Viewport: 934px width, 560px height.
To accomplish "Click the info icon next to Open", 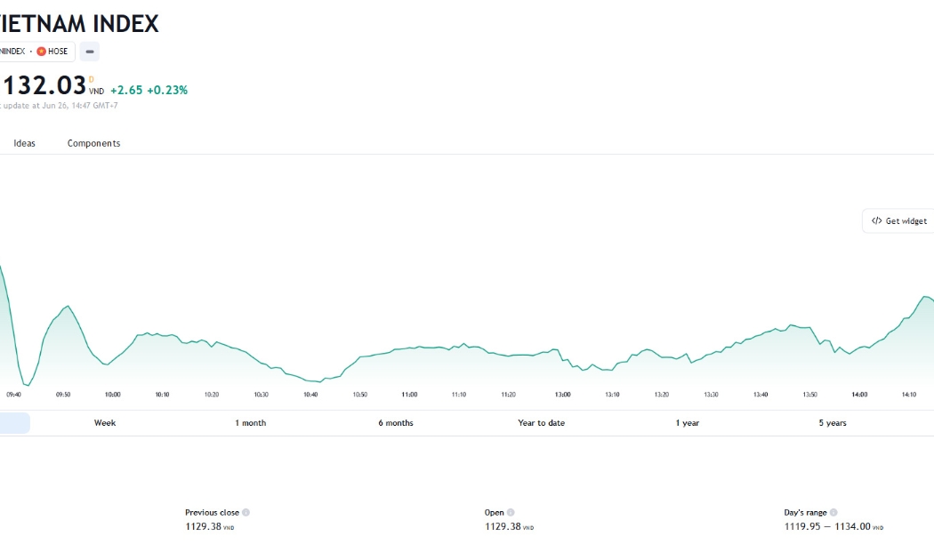I will [511, 512].
